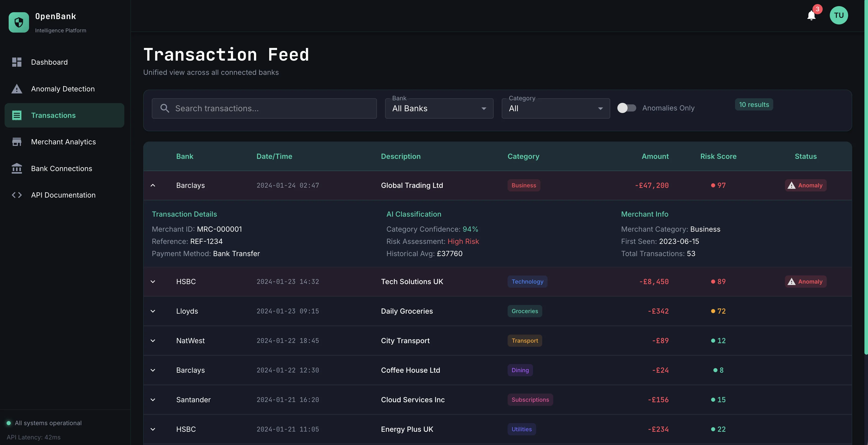Collapse the Global Trading Ltd row
This screenshot has height=445, width=868.
(153, 185)
